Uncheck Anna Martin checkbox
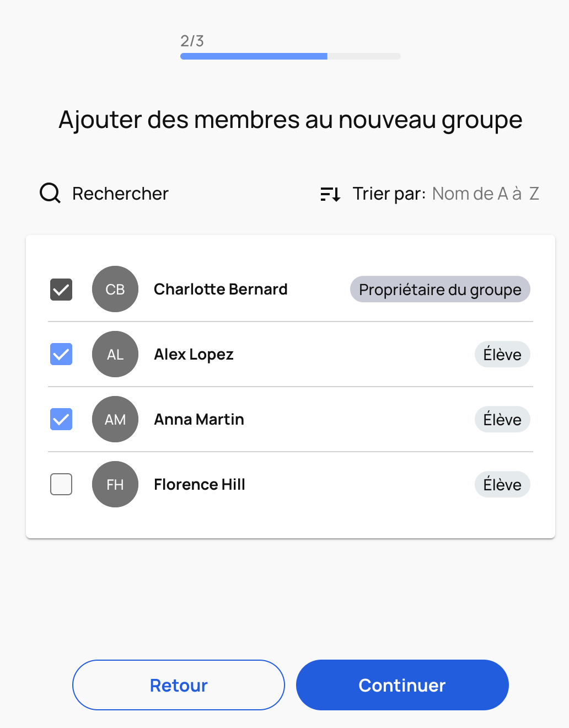This screenshot has width=569, height=728. coord(61,420)
